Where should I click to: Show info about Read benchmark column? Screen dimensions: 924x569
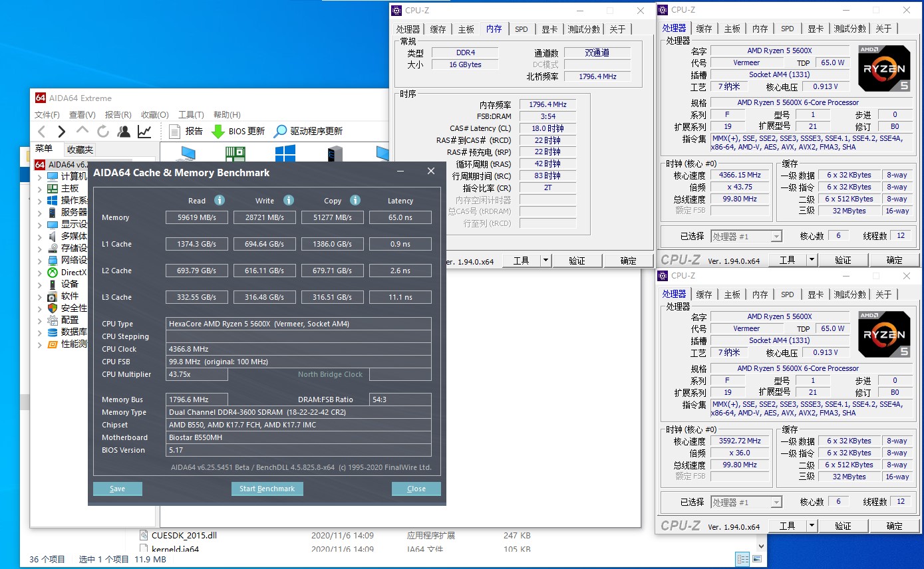click(220, 200)
